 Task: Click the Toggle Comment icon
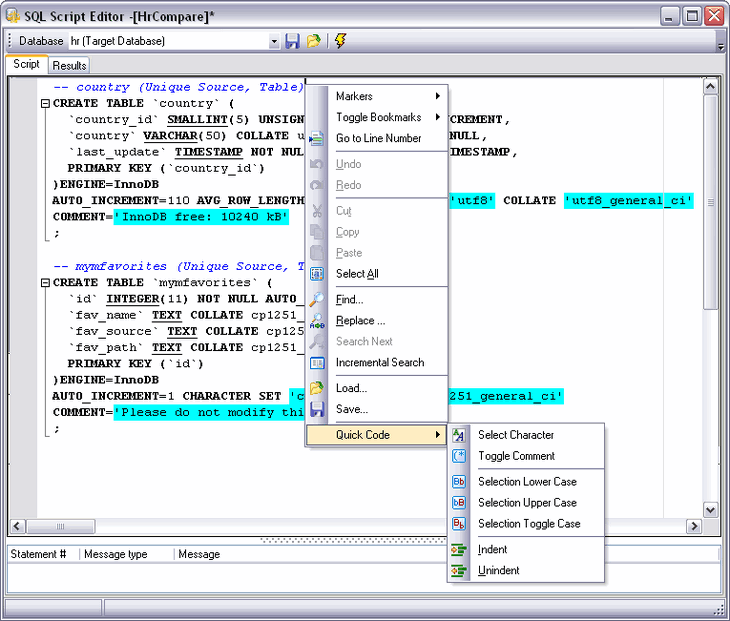coord(459,456)
